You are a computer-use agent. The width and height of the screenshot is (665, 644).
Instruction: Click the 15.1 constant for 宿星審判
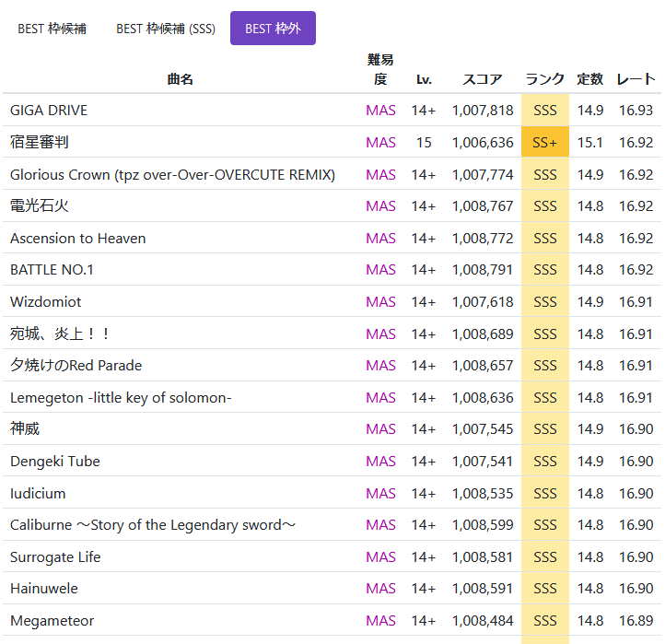tap(589, 143)
